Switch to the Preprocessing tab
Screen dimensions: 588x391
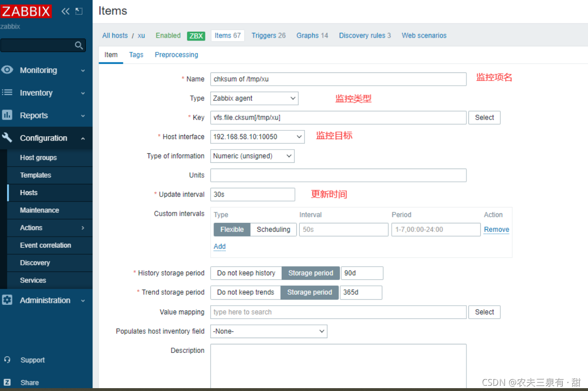click(176, 55)
